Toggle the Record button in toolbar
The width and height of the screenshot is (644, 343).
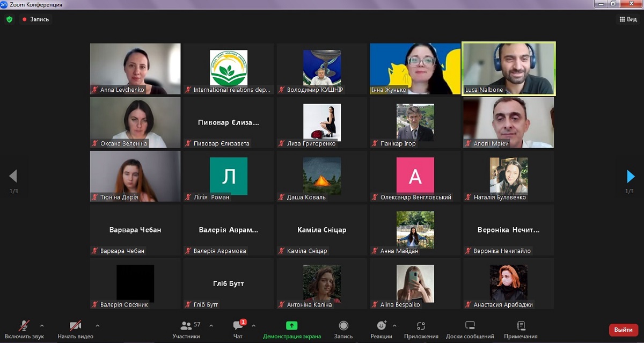343,326
